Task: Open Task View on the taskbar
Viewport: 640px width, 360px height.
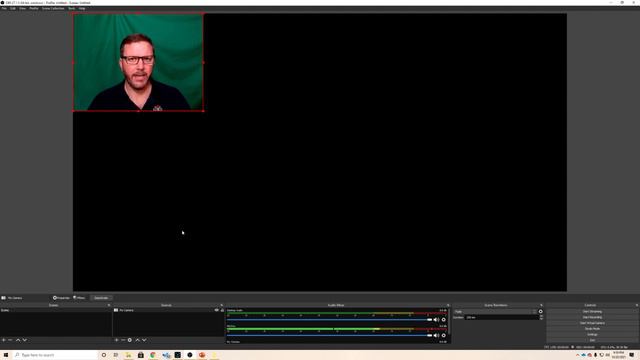Action: (116, 355)
